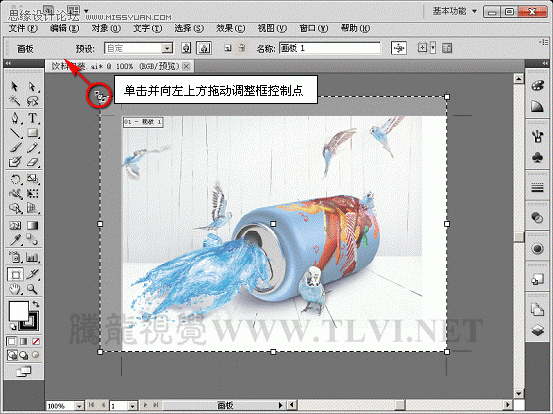This screenshot has width=553, height=414.
Task: Select the Gradient tool
Action: tap(32, 225)
